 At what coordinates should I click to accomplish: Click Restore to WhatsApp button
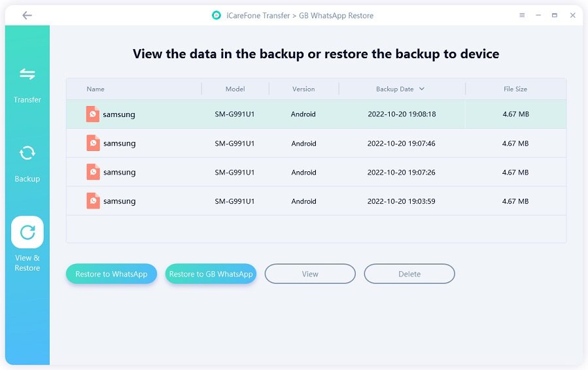[111, 274]
